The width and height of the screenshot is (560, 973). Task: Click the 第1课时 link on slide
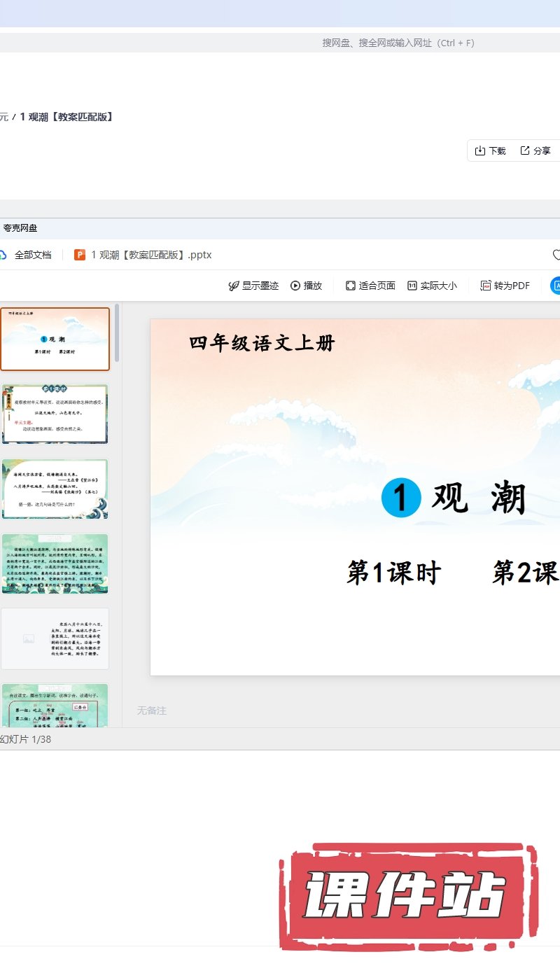point(394,573)
